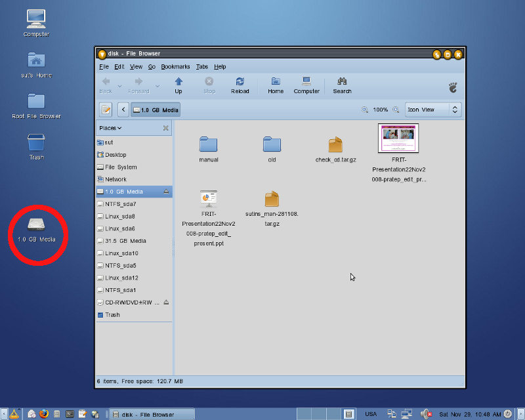Select sut in the Places sidebar
This screenshot has height=420, width=525.
point(134,142)
